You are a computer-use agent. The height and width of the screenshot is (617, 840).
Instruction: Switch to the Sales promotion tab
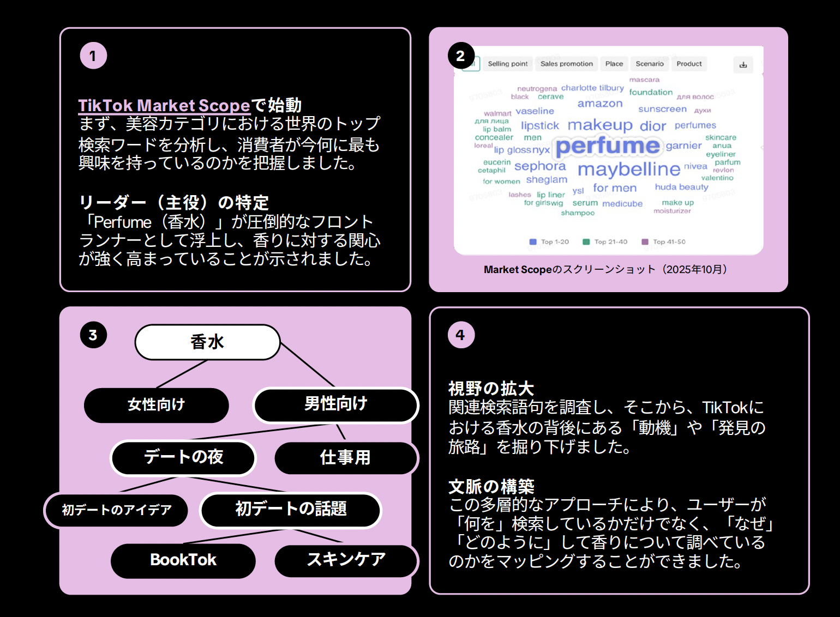[567, 64]
